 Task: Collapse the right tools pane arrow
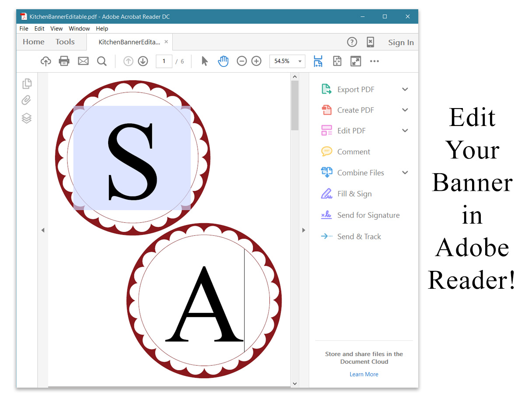304,230
